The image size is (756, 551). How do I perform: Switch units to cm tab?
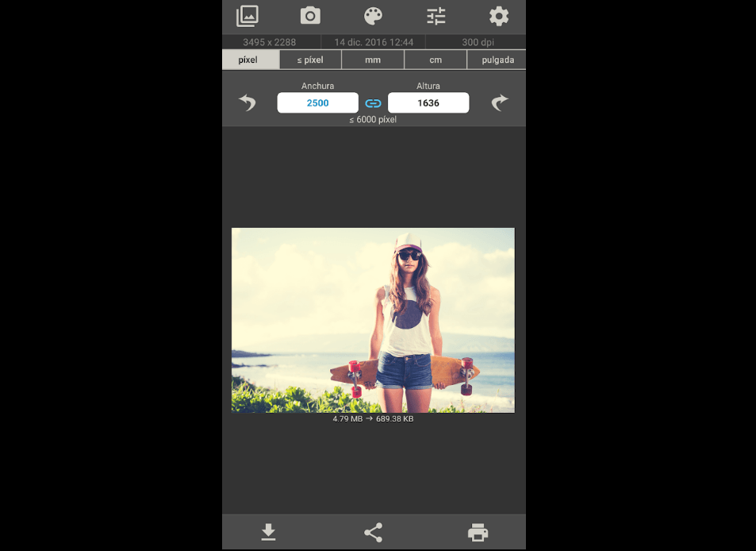click(436, 60)
